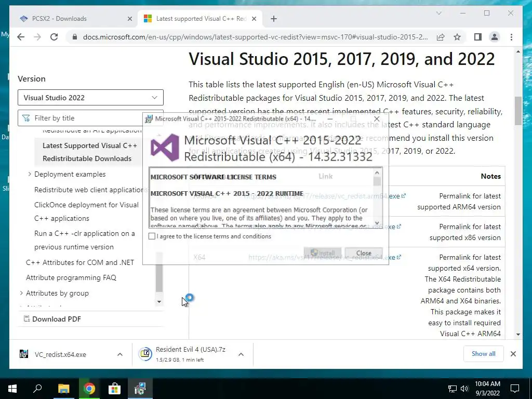Viewport: 532px width, 399px height.
Task: Open Latest Supported Visual C++ Redistributable Downloads
Action: [x=89, y=152]
